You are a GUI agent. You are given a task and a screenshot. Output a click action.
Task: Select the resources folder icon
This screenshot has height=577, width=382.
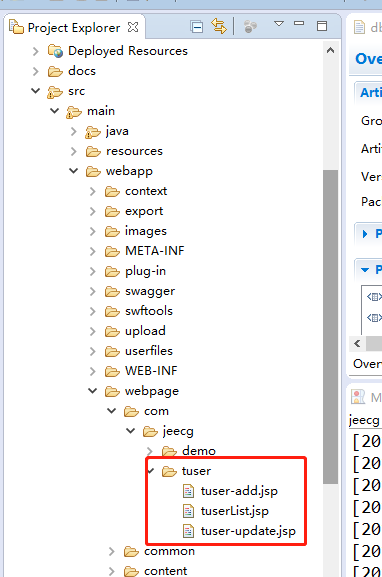coord(93,151)
